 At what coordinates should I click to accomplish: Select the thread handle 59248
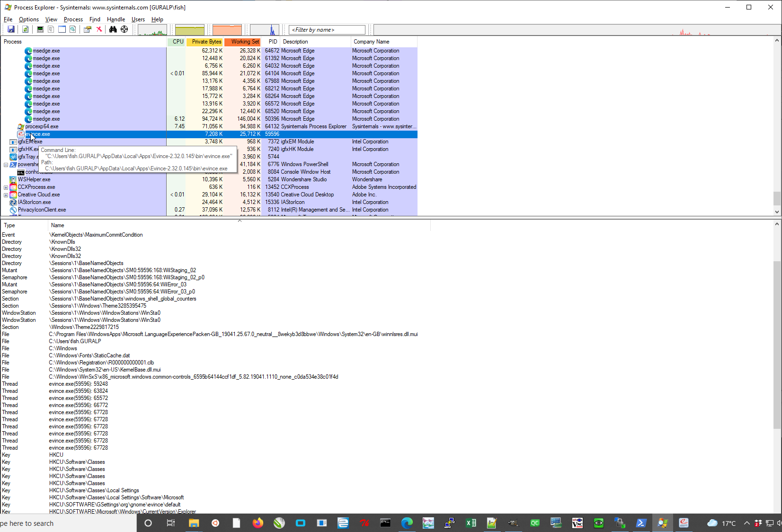(x=215, y=384)
